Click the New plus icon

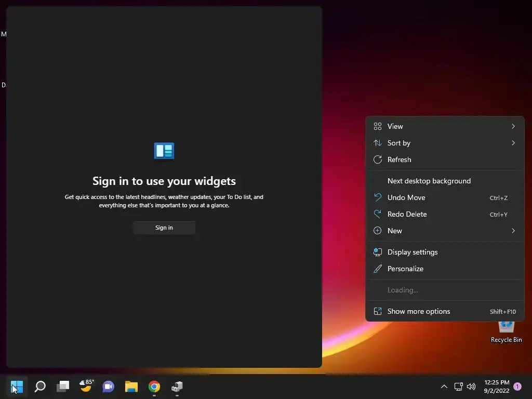pyautogui.click(x=378, y=231)
